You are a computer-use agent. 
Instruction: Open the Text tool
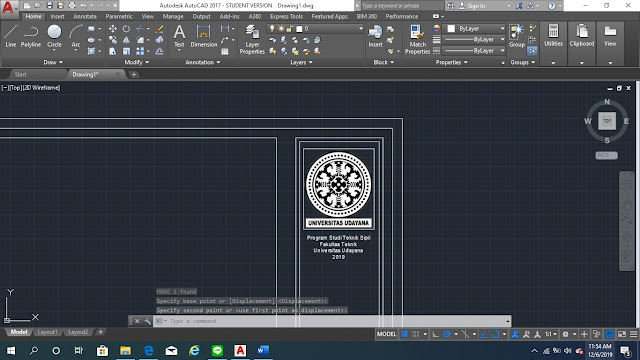179,36
